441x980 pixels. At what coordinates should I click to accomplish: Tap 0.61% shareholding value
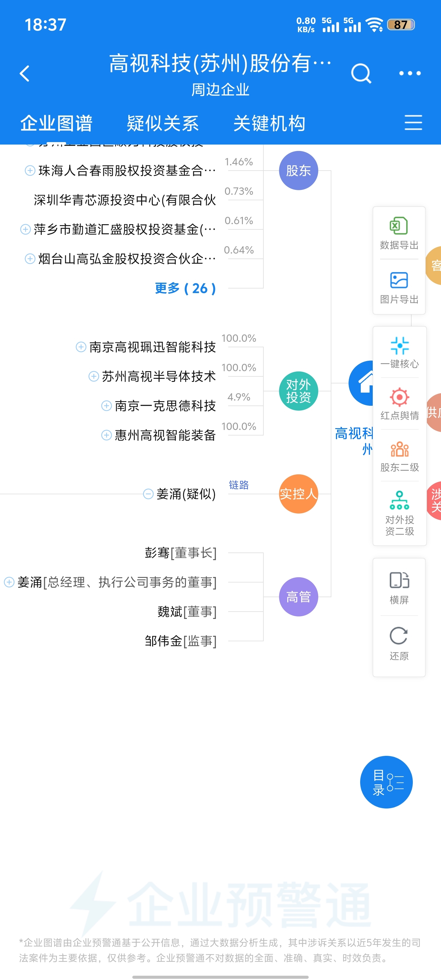click(239, 220)
